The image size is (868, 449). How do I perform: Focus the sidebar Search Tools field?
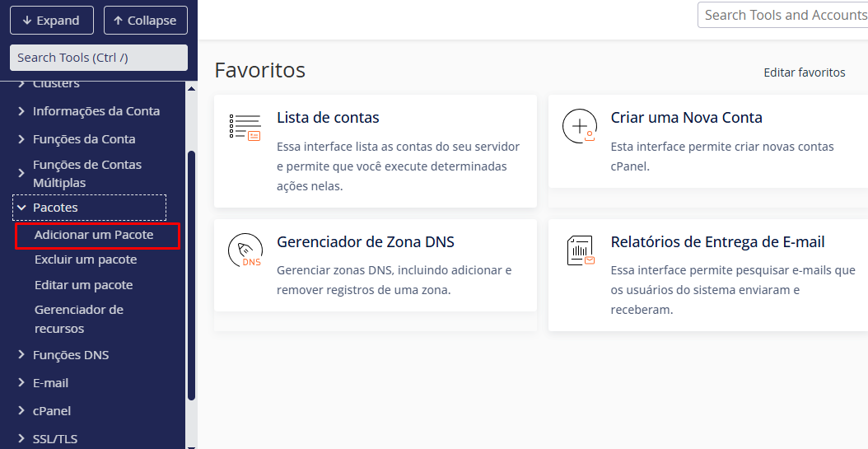pyautogui.click(x=99, y=58)
